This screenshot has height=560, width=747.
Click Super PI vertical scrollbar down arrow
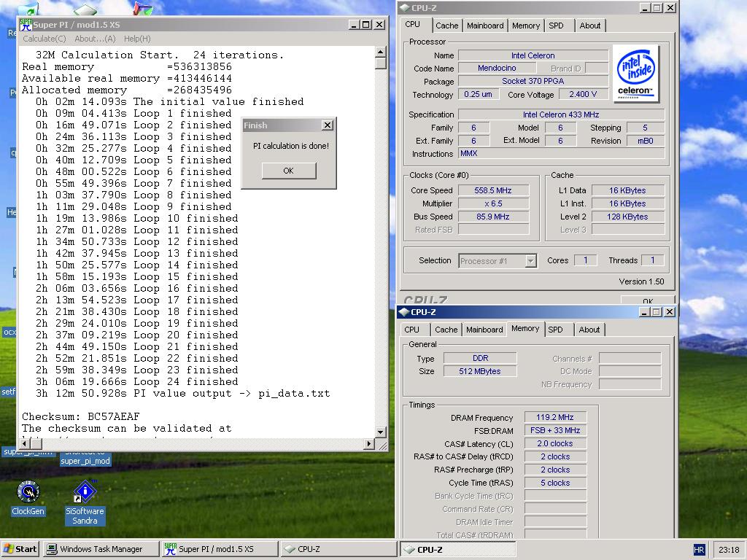tap(380, 432)
